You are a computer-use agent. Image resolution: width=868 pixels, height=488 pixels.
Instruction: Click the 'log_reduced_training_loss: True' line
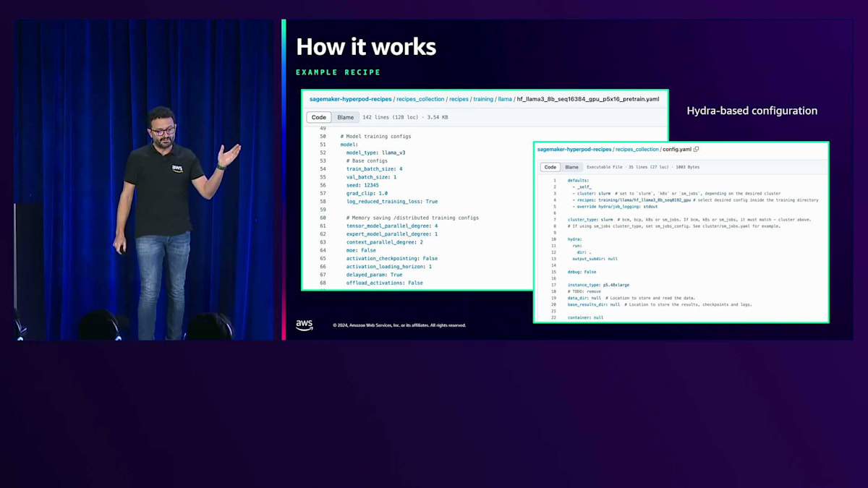pos(392,202)
